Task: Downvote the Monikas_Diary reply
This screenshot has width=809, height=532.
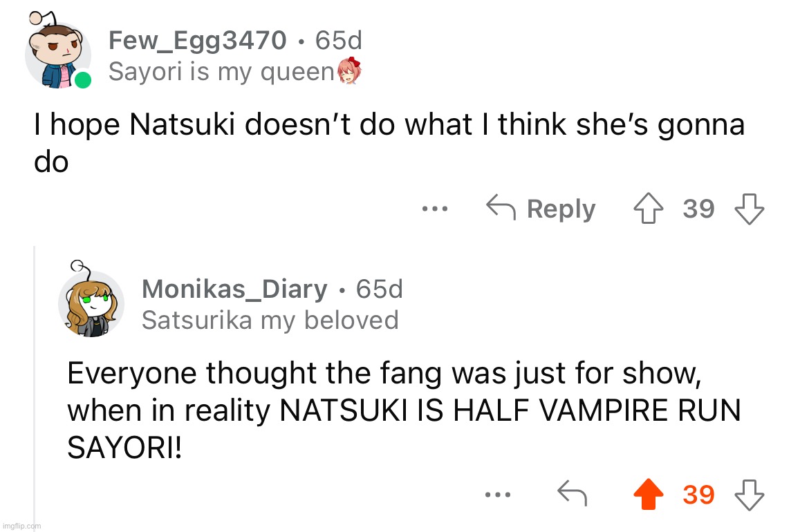Action: point(750,495)
